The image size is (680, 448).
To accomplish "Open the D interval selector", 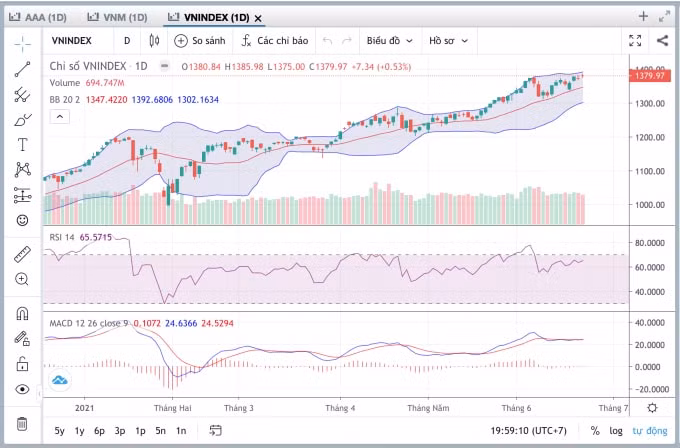I will [x=127, y=41].
